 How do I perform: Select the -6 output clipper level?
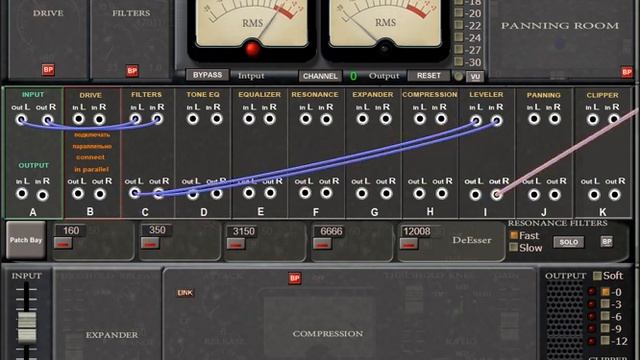point(605,316)
